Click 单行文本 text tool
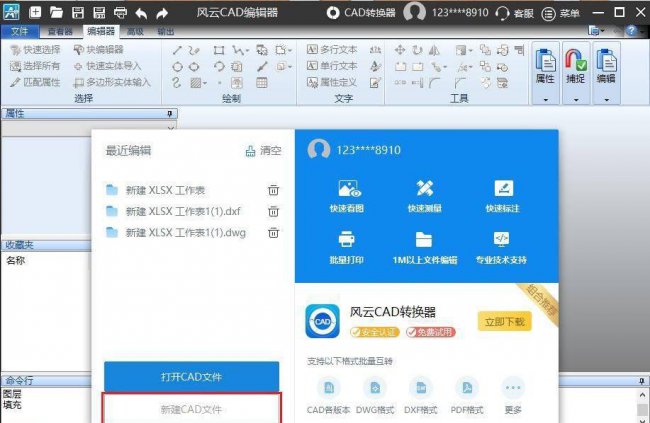 [x=332, y=66]
